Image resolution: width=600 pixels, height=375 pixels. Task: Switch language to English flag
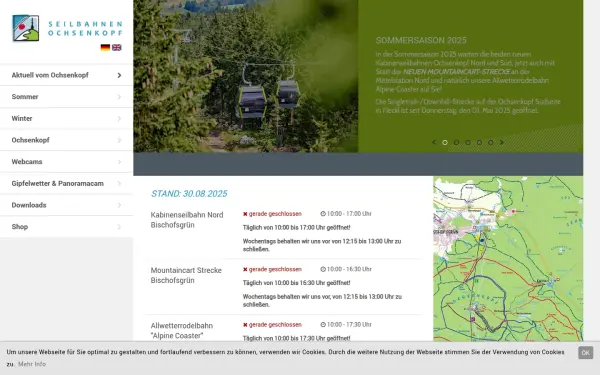pyautogui.click(x=117, y=47)
